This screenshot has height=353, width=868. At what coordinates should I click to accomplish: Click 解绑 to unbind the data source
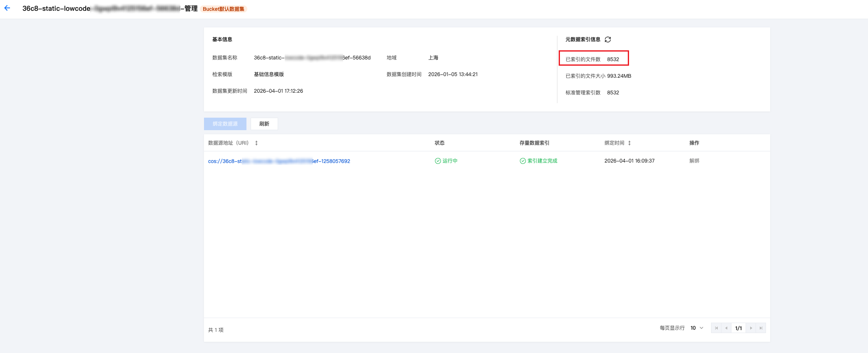(694, 161)
